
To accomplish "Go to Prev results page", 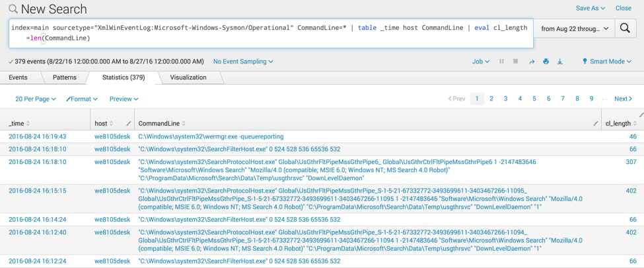I will click(x=456, y=99).
